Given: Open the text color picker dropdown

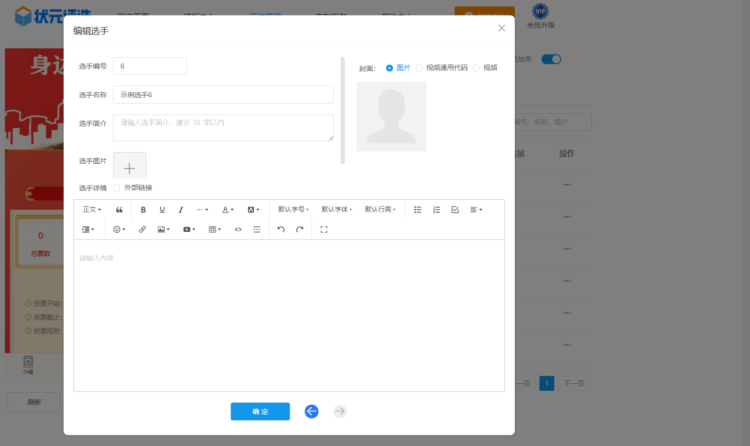Looking at the screenshot, I should click(228, 210).
